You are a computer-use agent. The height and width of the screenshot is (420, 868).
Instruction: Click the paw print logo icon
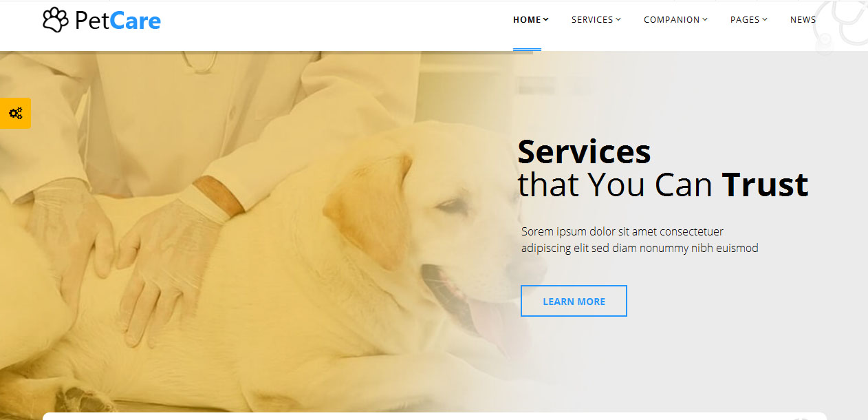coord(56,20)
